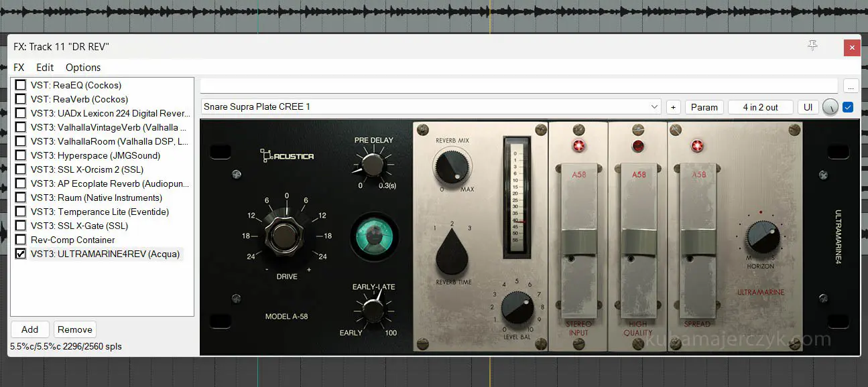Open the 4 in 2 out routing
This screenshot has width=868, height=387.
[x=760, y=107]
